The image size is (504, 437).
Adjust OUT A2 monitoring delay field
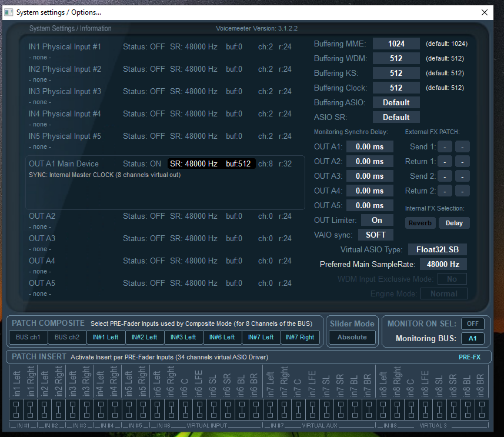click(x=370, y=161)
